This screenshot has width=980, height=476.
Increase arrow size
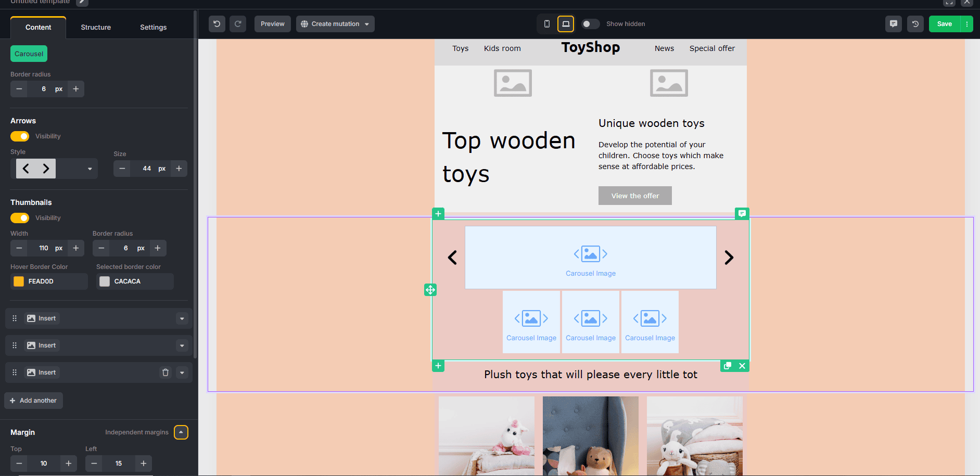(x=179, y=169)
